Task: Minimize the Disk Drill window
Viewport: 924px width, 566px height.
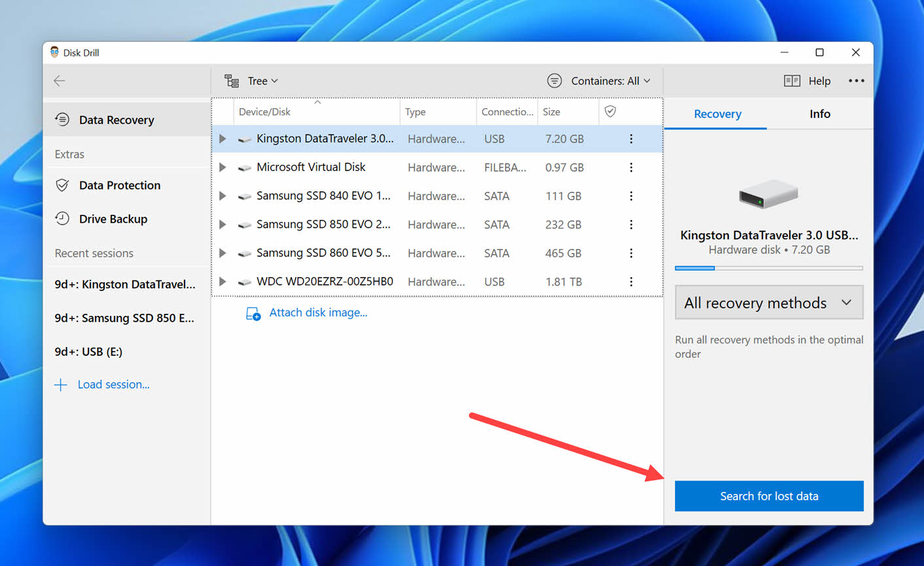Action: click(784, 52)
